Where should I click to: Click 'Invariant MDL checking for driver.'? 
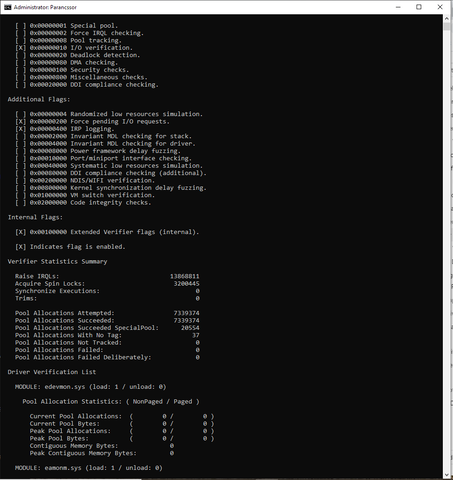pyautogui.click(x=133, y=143)
